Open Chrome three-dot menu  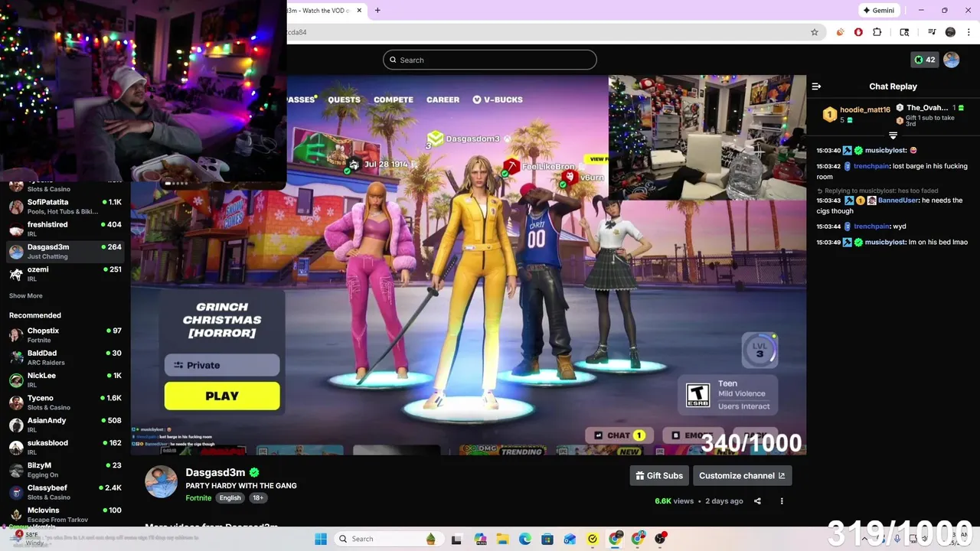[969, 32]
